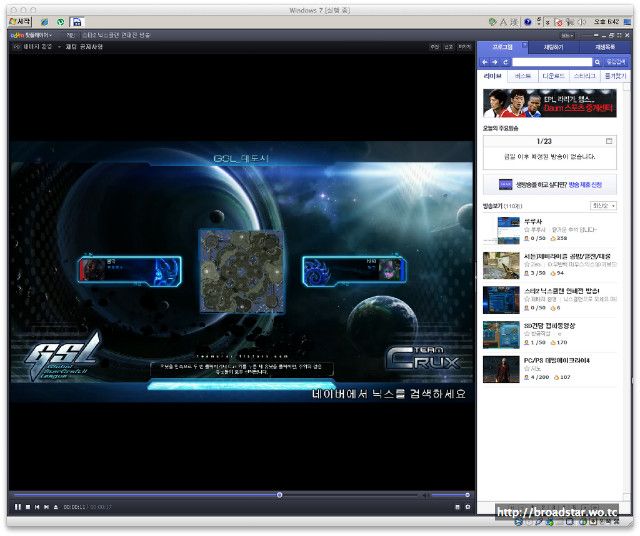640x536 pixels.
Task: Pause the video playback
Action: 18,507
